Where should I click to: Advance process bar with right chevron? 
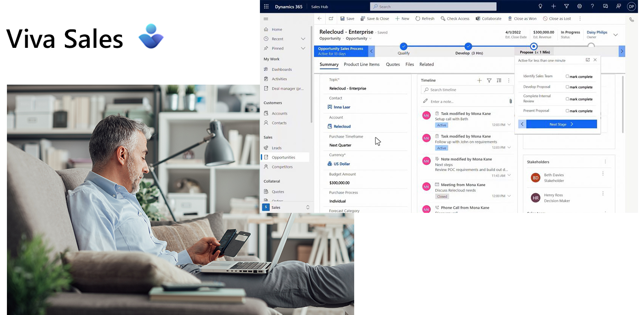point(622,51)
